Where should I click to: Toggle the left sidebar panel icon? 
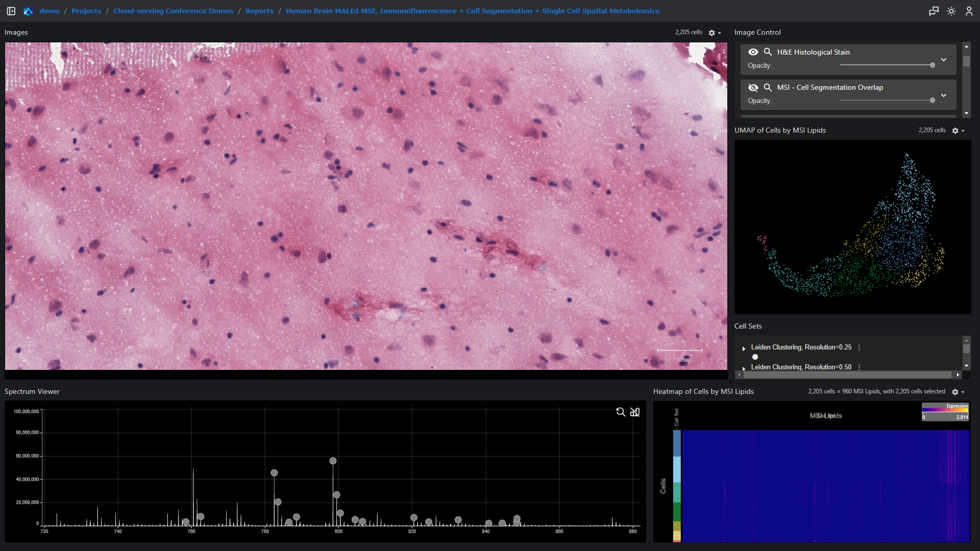[11, 11]
